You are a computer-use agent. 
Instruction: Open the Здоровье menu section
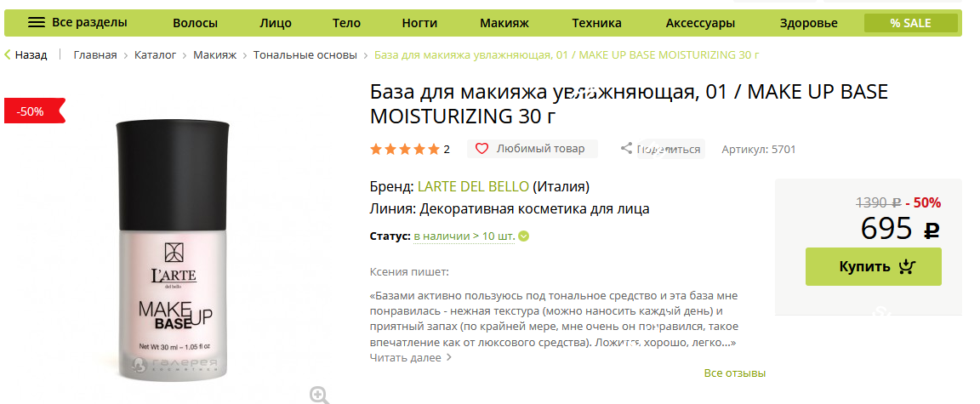click(808, 24)
